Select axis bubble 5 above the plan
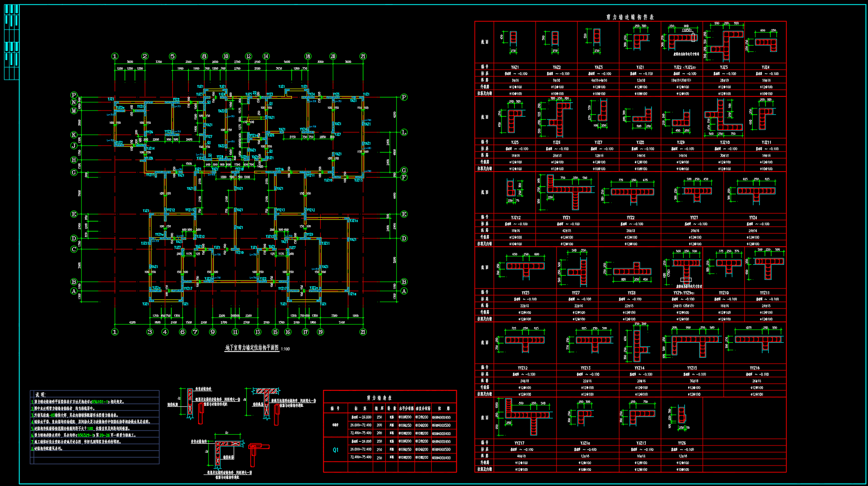This screenshot has width=868, height=486. [x=172, y=56]
